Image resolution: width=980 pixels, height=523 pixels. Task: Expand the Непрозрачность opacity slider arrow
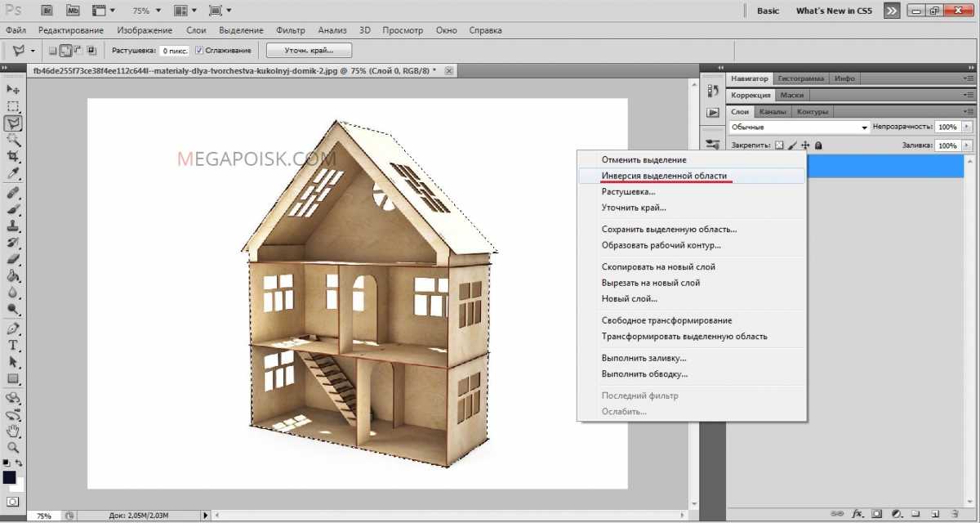(x=968, y=127)
